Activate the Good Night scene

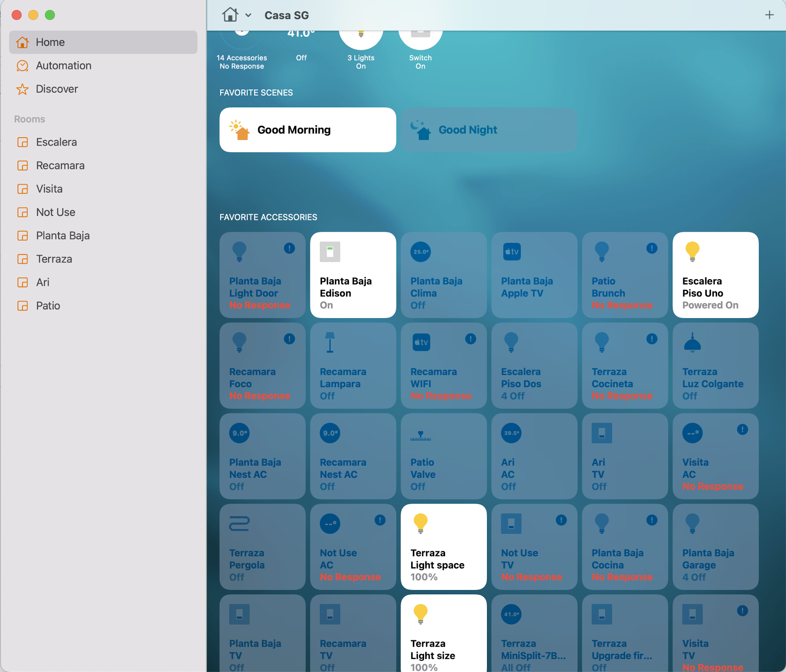click(489, 130)
